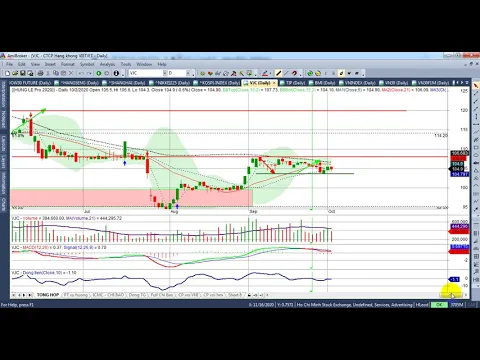Open the Interpretation side panel tab
Image resolution: width=480 pixels, height=360 pixels.
pos(3,94)
